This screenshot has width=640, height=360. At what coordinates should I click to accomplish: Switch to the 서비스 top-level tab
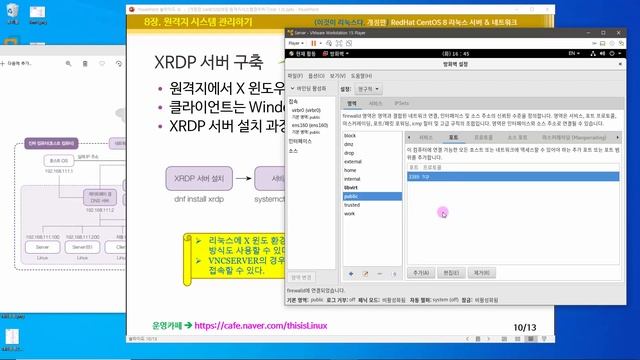click(375, 104)
